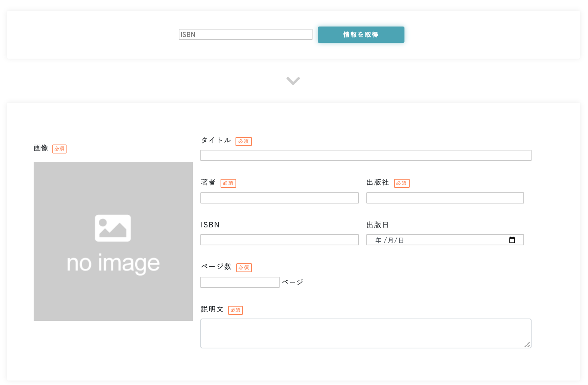Screen dimensions: 588x385
Task: Click the 著者 input box
Action: tap(279, 198)
